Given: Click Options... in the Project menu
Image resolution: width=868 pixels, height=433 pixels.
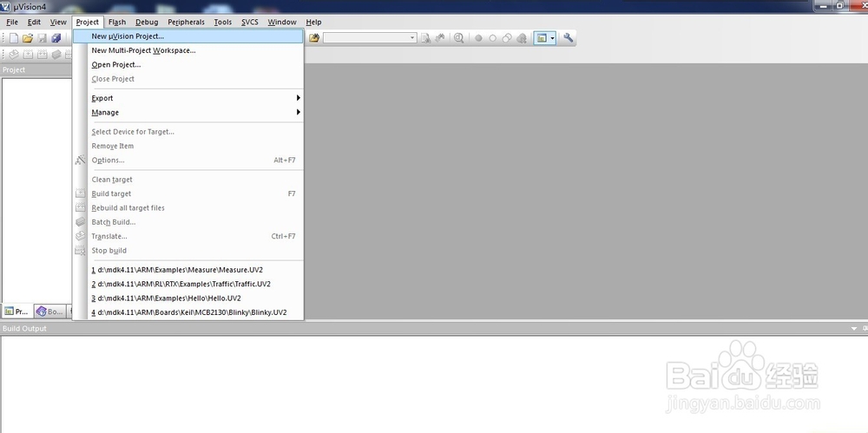Looking at the screenshot, I should (188, 161).
